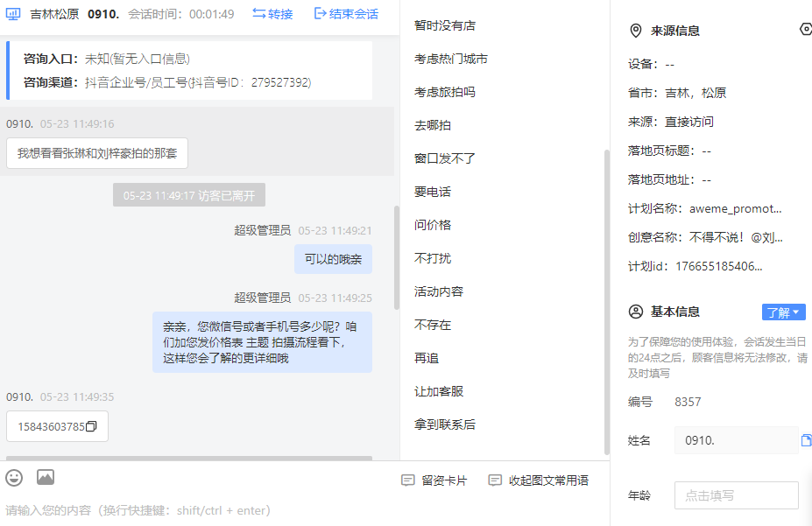Click the image upload icon
The height and width of the screenshot is (526, 812).
pos(46,477)
